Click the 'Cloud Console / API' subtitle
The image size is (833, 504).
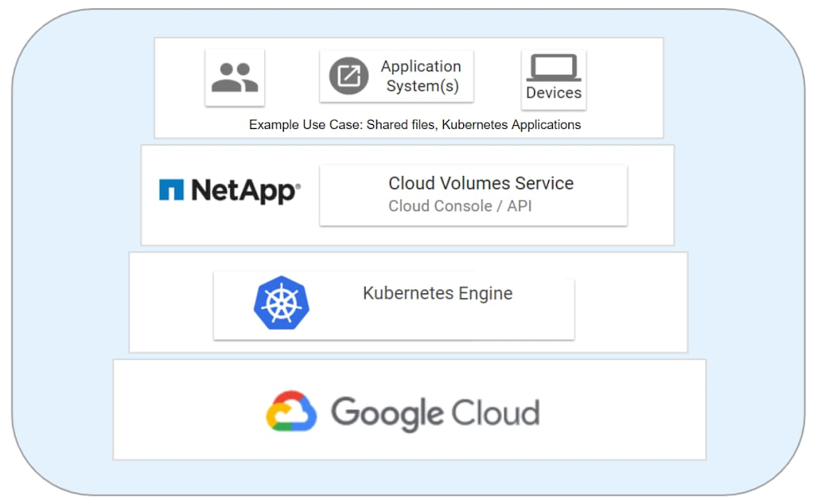click(x=460, y=206)
